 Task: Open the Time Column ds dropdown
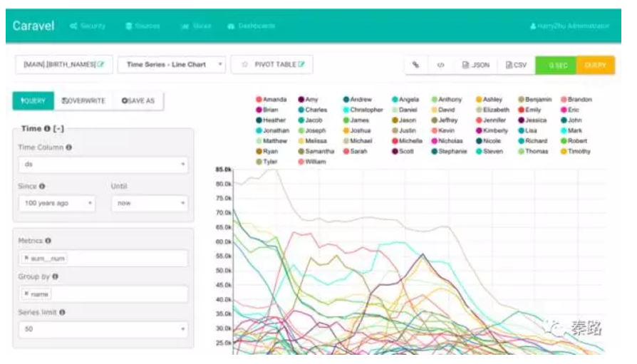tap(103, 165)
